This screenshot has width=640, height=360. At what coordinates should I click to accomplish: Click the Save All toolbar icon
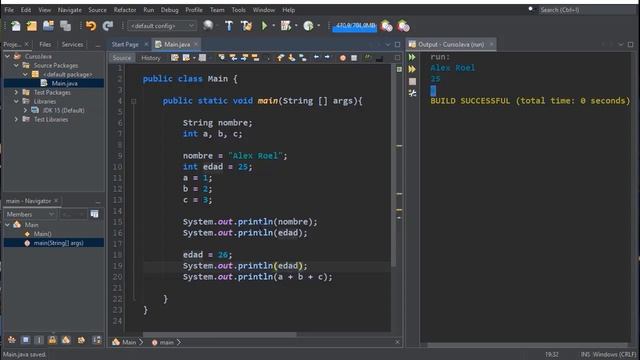(x=65, y=26)
